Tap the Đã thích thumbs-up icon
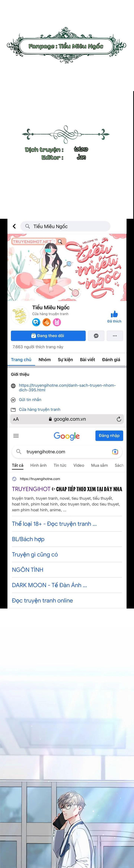The width and height of the screenshot is (134, 868). coord(114,314)
